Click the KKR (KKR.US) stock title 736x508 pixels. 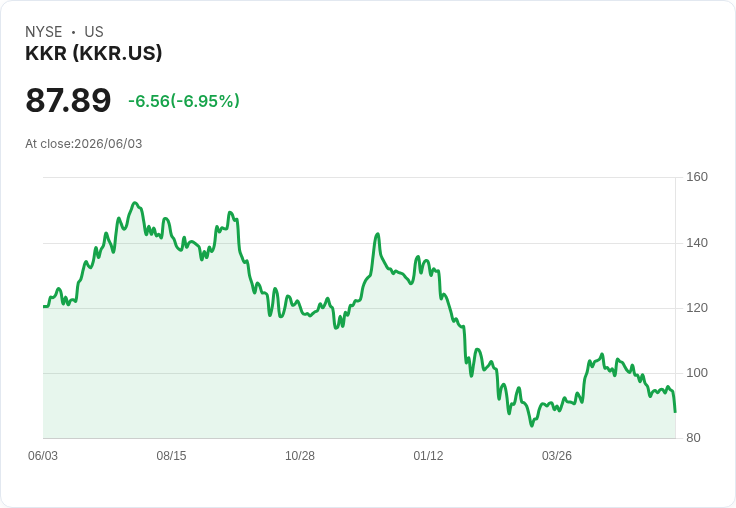point(93,53)
